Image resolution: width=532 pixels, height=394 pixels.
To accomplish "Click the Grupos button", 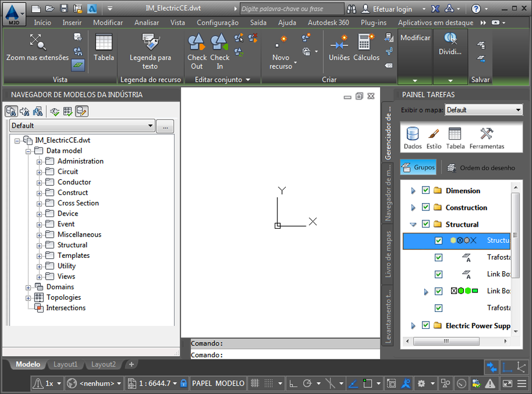I will point(418,167).
